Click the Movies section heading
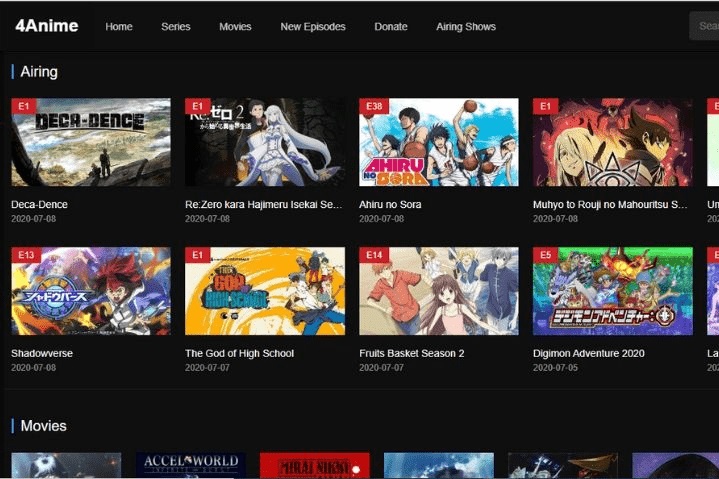Viewport: 719px width, 479px height. point(44,426)
